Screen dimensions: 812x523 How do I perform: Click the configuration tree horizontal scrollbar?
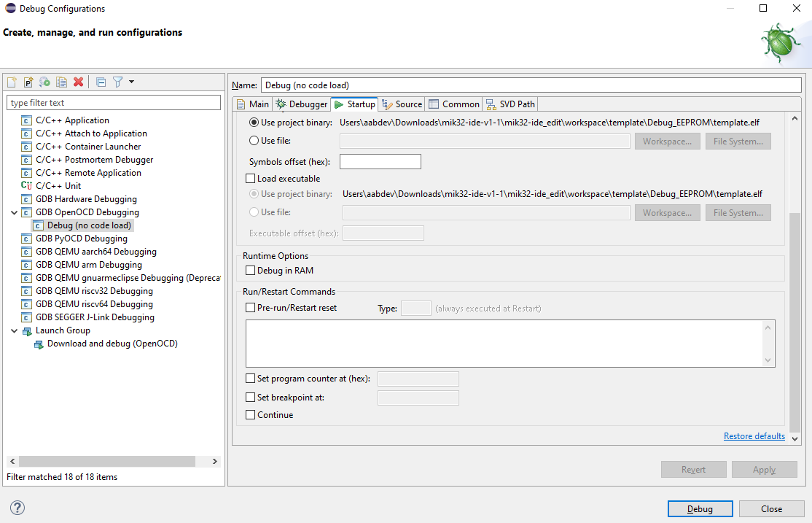pyautogui.click(x=107, y=461)
